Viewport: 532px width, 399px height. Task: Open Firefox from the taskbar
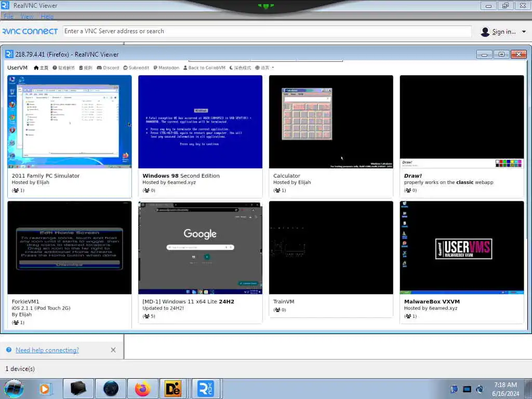143,389
